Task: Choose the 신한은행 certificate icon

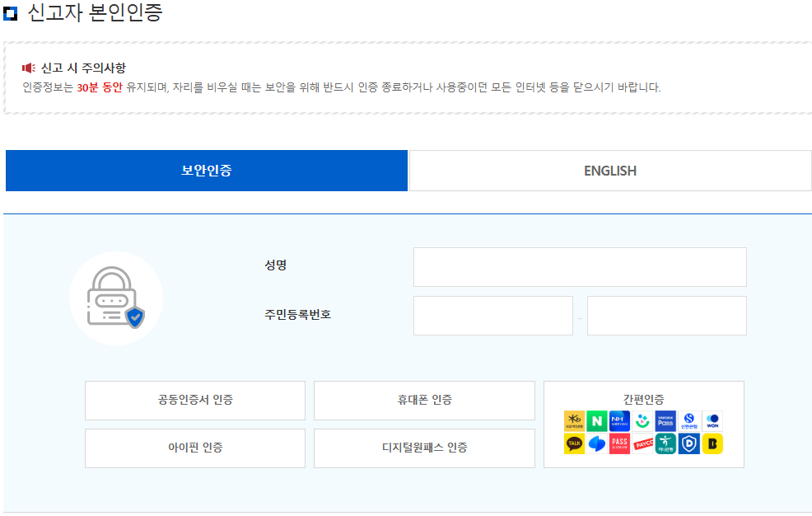Action: (x=689, y=420)
